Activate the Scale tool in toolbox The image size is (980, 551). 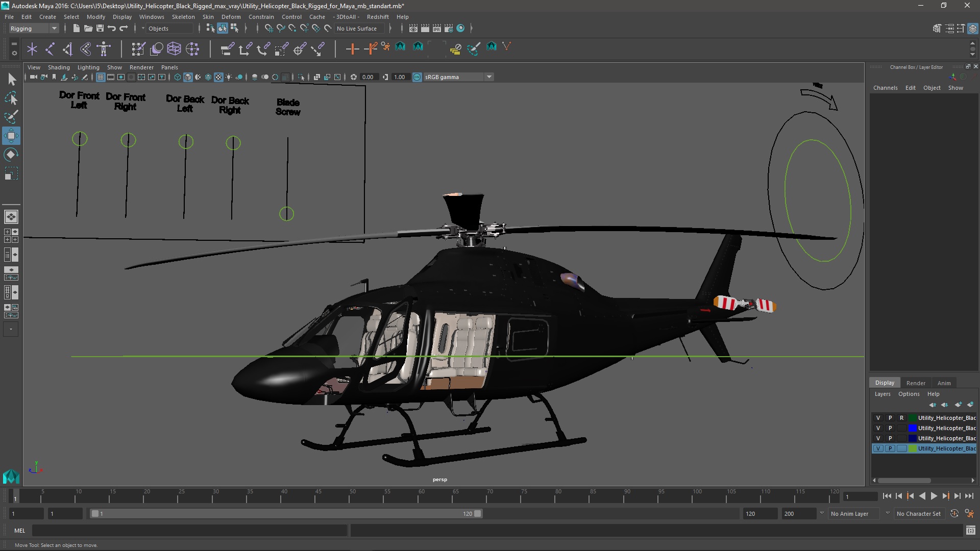[x=11, y=173]
